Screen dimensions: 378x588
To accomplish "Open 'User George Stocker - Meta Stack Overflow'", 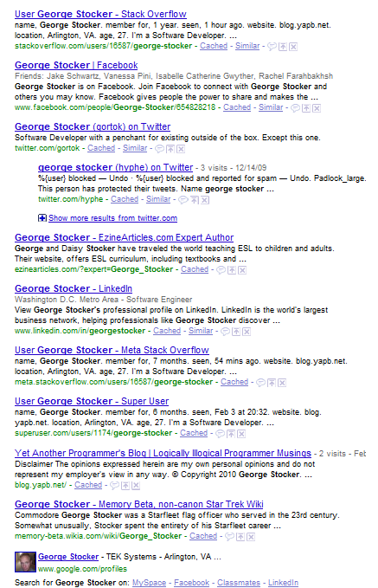I will click(x=112, y=350).
